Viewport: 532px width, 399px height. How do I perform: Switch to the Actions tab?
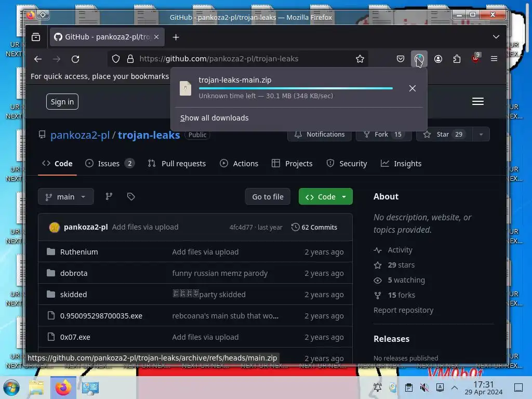[x=239, y=164]
